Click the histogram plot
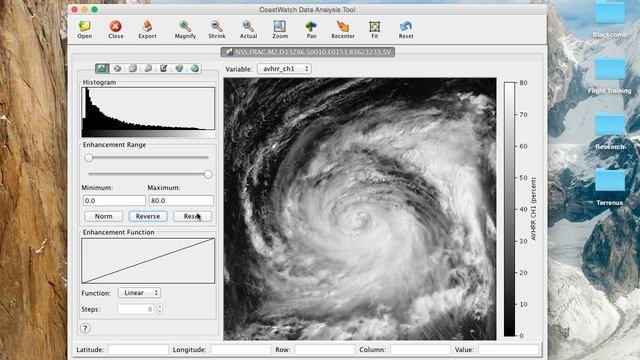 coord(148,112)
